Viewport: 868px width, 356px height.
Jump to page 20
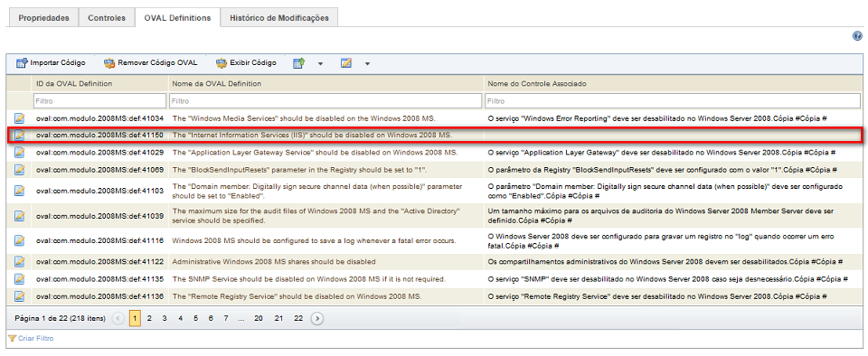[x=259, y=318]
